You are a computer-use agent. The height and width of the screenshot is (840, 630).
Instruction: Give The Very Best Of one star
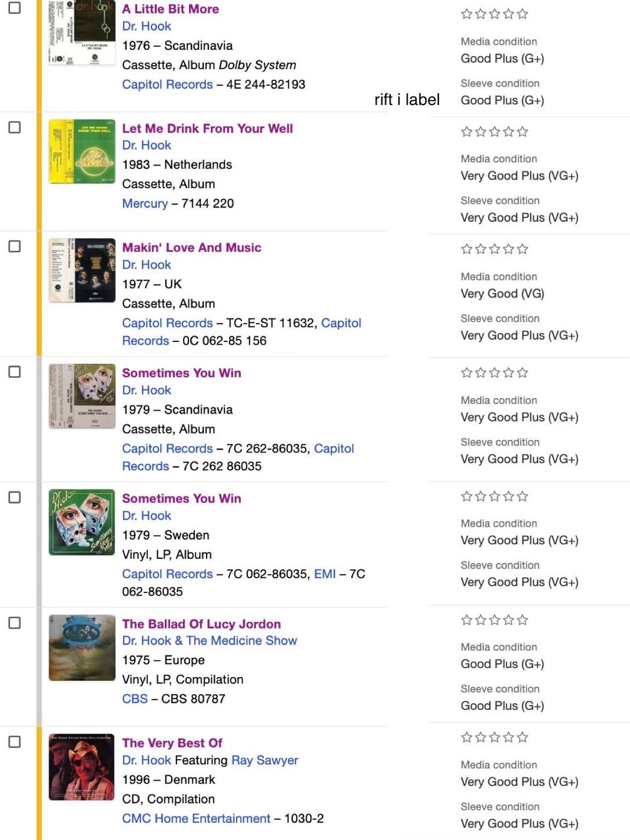pos(467,737)
